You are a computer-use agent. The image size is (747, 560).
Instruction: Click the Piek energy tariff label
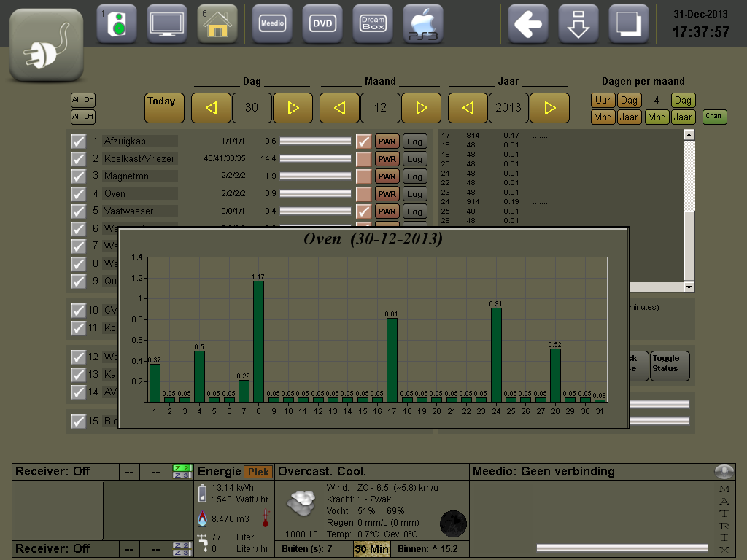coord(258,472)
